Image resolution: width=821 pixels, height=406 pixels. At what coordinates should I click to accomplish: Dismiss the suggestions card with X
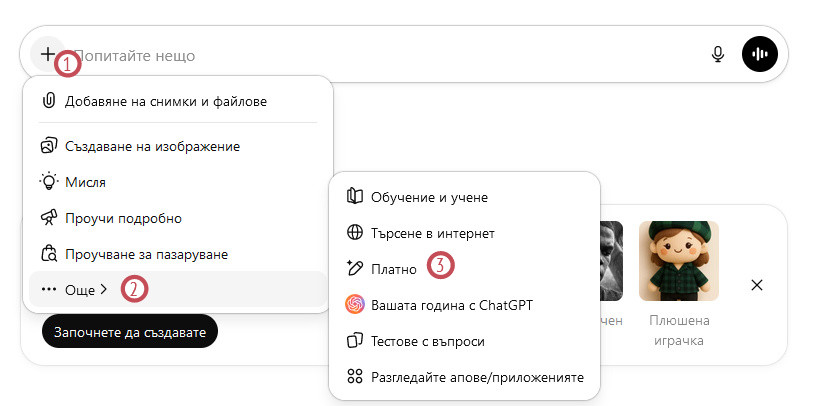coord(757,285)
